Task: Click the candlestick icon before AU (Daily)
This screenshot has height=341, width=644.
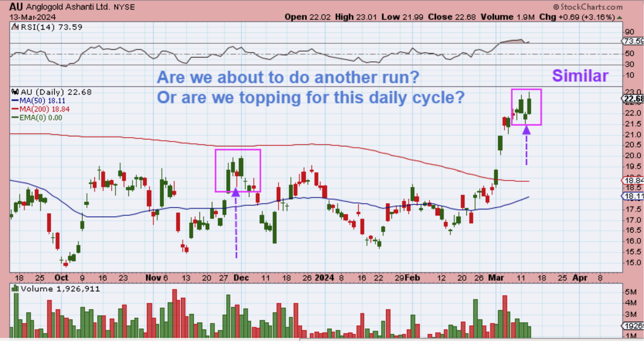Action: pyautogui.click(x=15, y=92)
